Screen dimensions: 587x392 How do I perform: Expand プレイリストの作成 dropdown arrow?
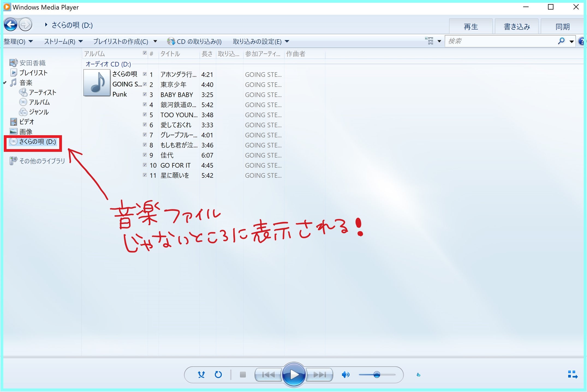tap(155, 41)
